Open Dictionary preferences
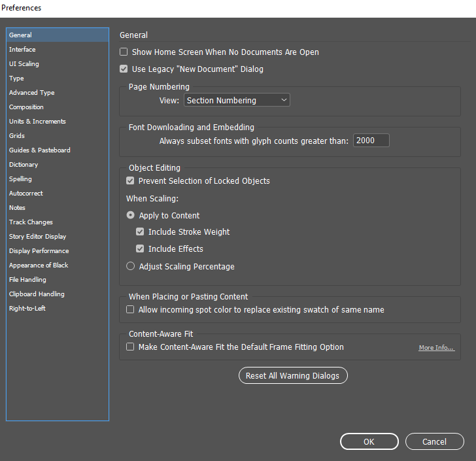 (x=58, y=164)
